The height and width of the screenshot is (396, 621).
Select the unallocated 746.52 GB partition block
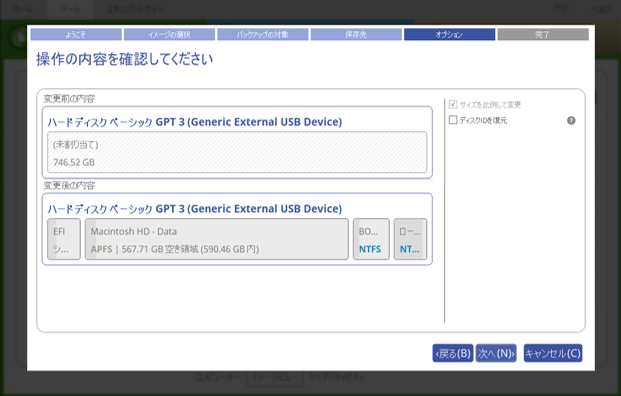[x=237, y=152]
